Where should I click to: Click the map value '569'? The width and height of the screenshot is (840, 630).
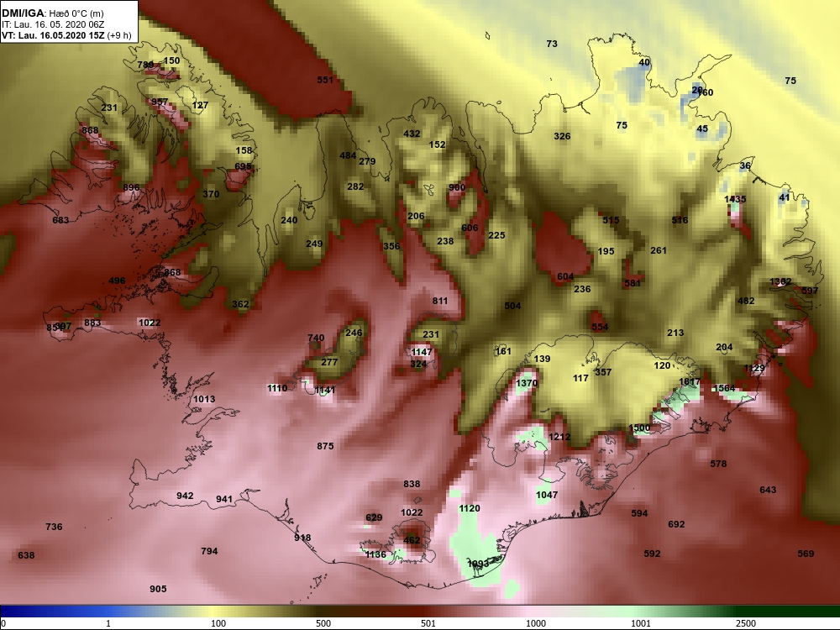pyautogui.click(x=806, y=554)
